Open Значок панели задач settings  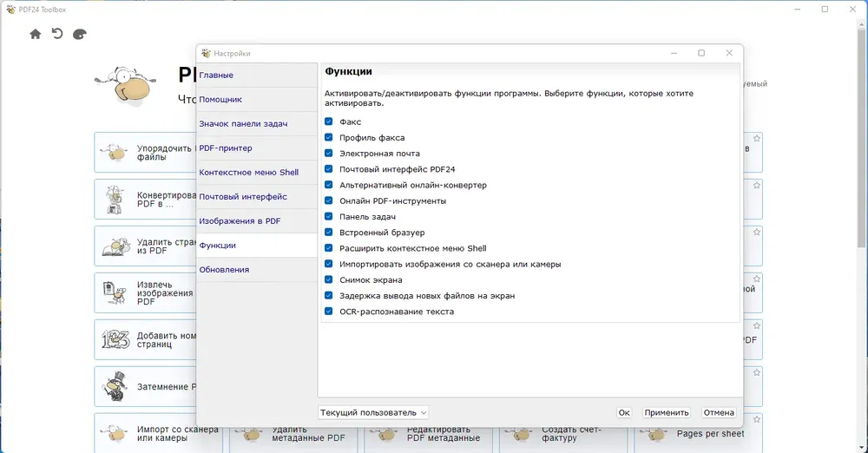coord(257,124)
